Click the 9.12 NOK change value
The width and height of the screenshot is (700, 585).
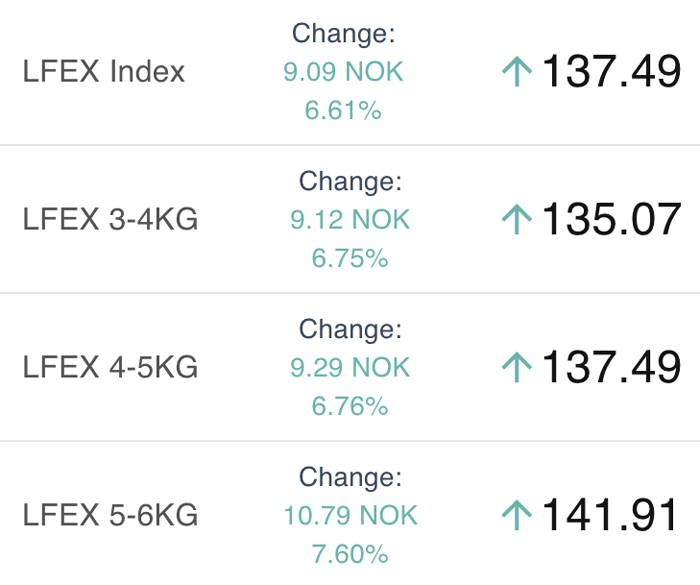[350, 220]
